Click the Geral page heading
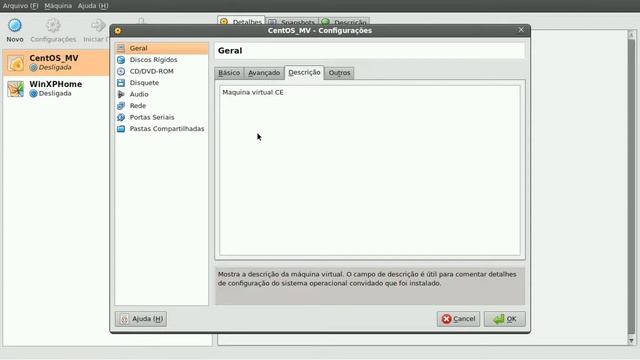The width and height of the screenshot is (640, 360). click(x=230, y=51)
